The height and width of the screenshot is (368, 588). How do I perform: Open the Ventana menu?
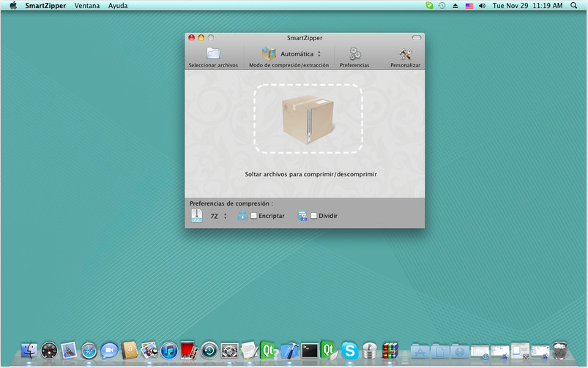click(x=87, y=6)
